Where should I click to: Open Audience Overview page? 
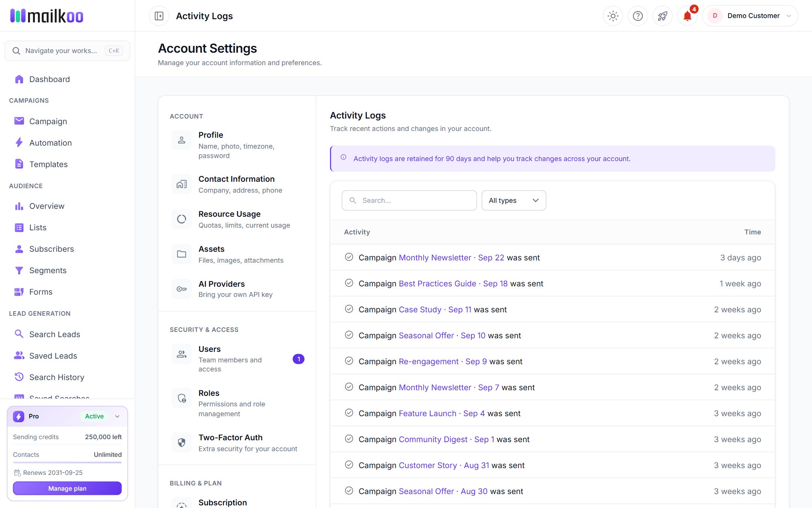(x=67, y=206)
